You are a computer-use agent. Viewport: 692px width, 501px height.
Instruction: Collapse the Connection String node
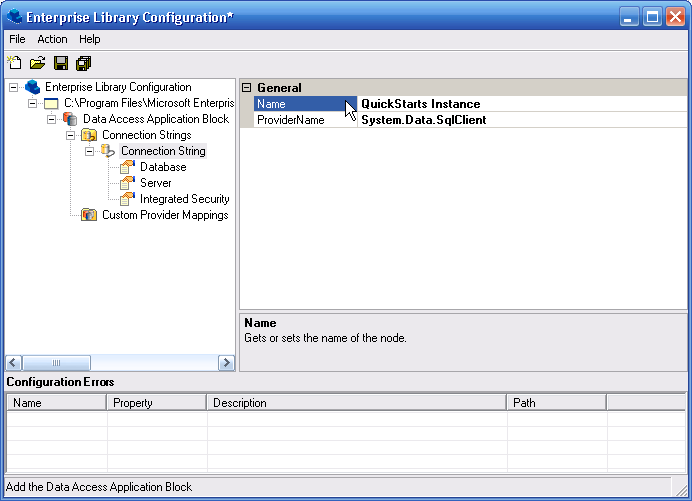pos(90,151)
